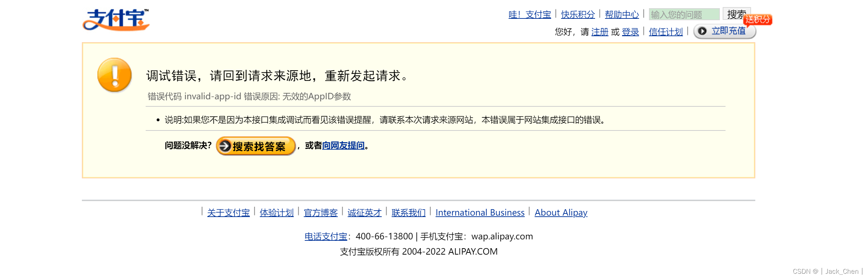Click the 说明 explanation bullet text
This screenshot has width=868, height=278.
(385, 120)
